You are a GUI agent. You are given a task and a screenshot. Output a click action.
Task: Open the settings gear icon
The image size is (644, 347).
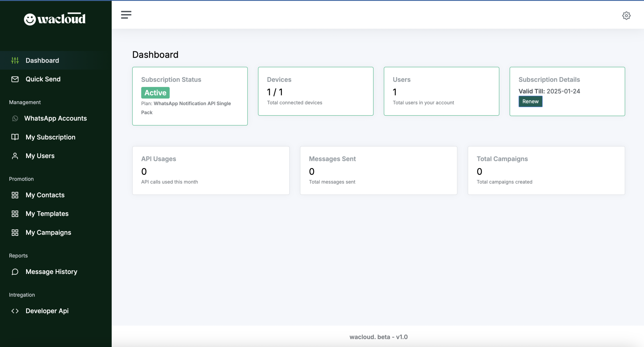pyautogui.click(x=626, y=15)
